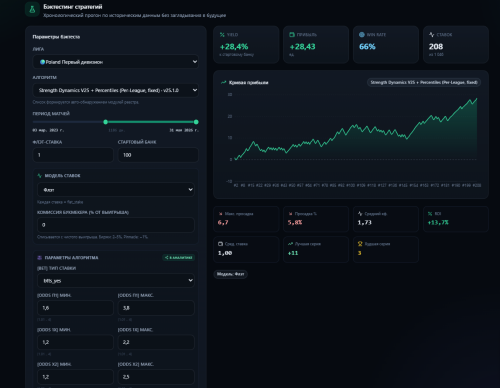500x388 pixels.
Task: Click the 1,73 average odds value
Action: [x=365, y=222]
